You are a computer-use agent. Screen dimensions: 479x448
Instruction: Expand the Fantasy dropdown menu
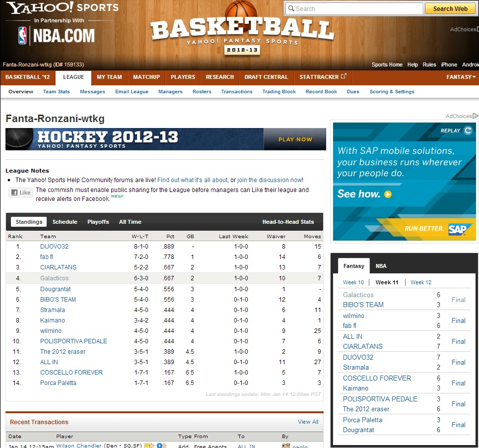point(461,77)
